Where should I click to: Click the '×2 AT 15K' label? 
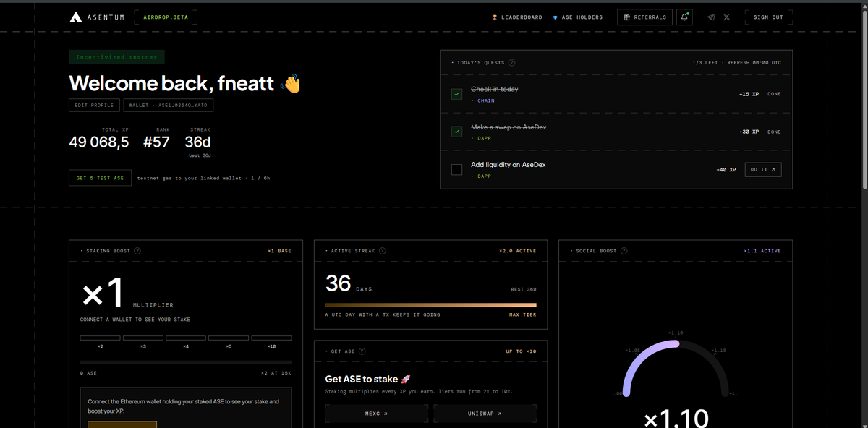tap(276, 373)
